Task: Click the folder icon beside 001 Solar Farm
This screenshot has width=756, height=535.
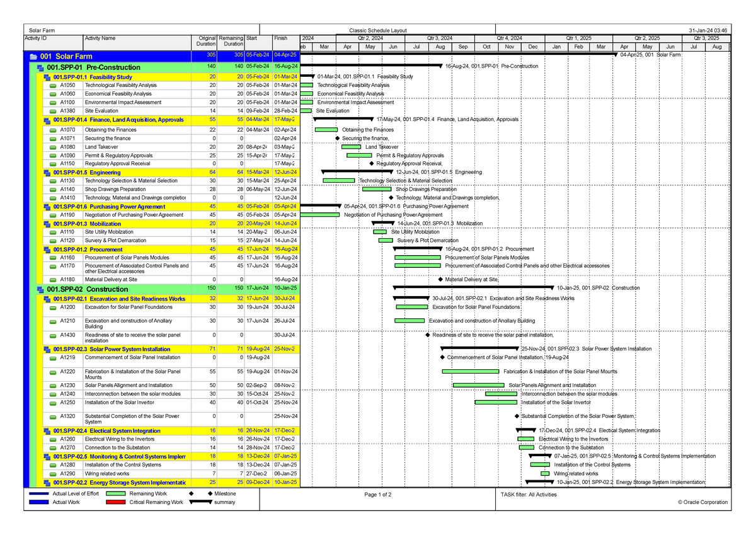Action: coord(33,57)
